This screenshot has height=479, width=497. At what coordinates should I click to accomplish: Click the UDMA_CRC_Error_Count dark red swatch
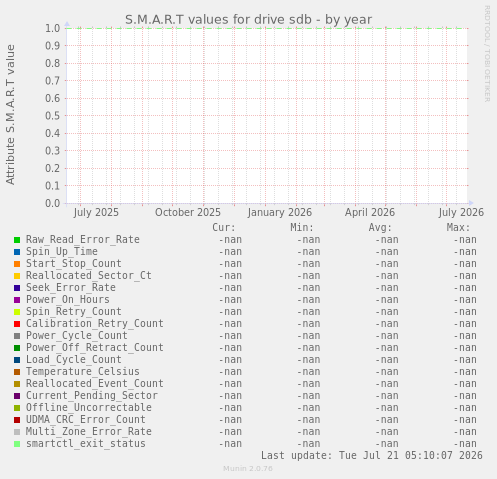click(17, 420)
